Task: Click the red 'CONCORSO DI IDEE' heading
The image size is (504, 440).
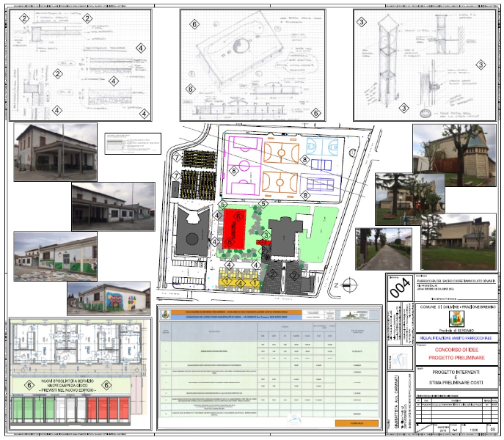Action: click(x=456, y=350)
